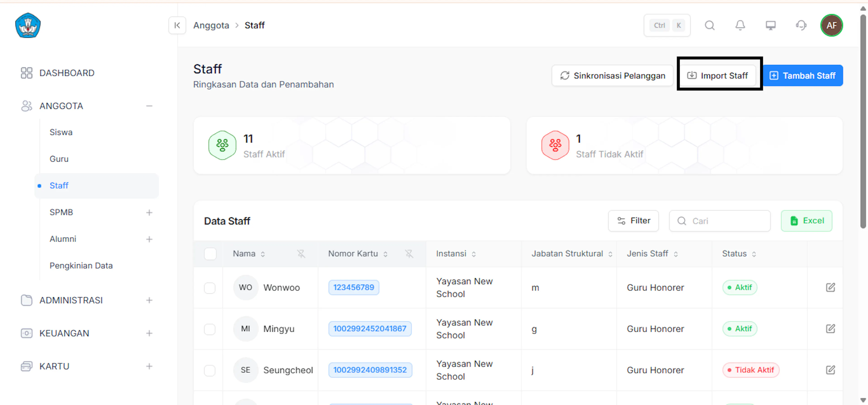The width and height of the screenshot is (868, 405).
Task: Click Sinkronisasi Pelanggan button
Action: tap(612, 76)
